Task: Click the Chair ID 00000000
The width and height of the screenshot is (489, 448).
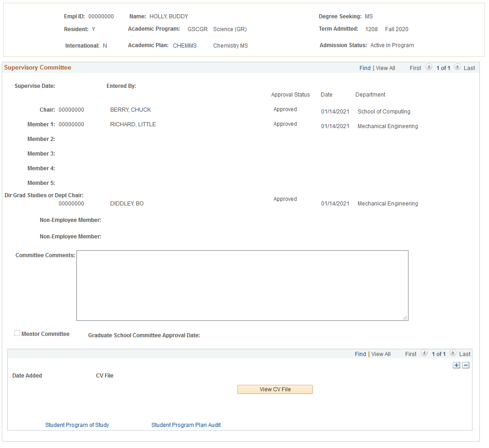Action: (71, 110)
